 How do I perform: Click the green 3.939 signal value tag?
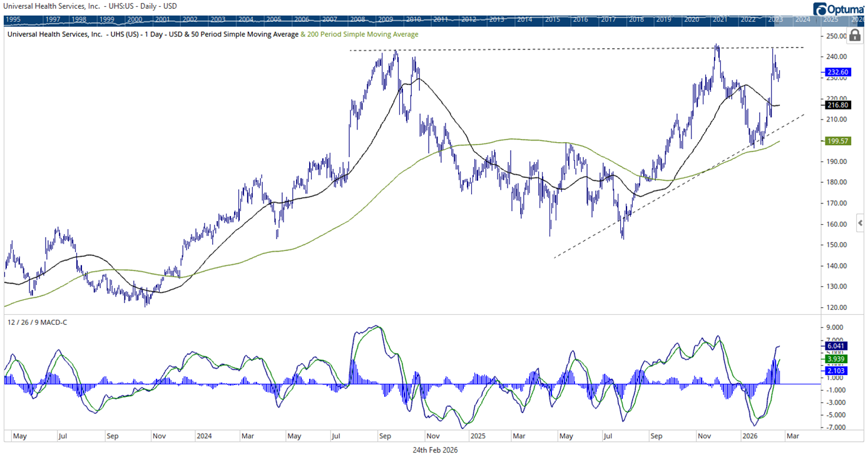click(x=837, y=359)
